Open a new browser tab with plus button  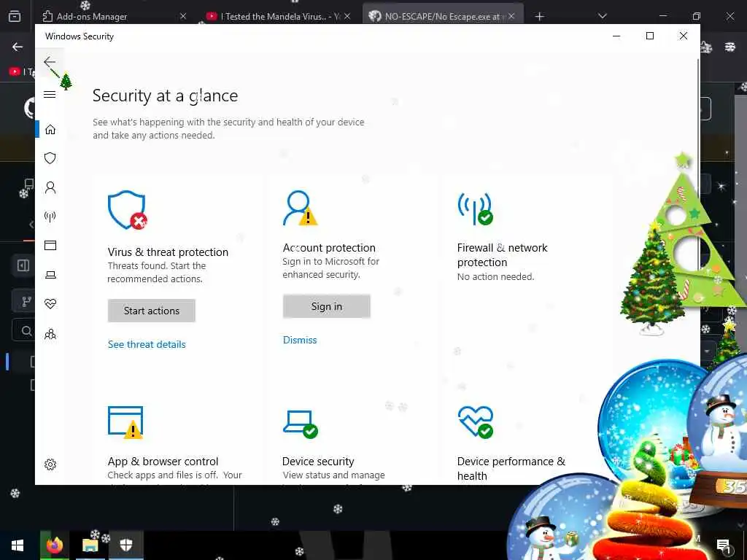point(539,17)
